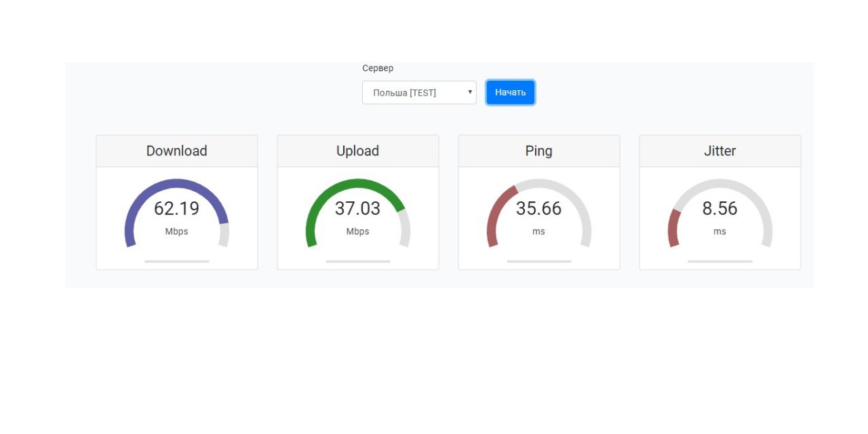Click the red Jitter gauge arc
Image resolution: width=868 pixels, height=434 pixels.
pyautogui.click(x=673, y=227)
